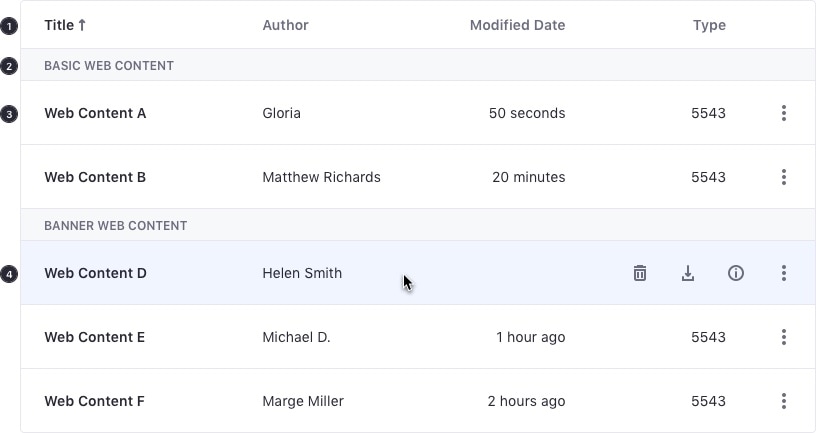Click the number 2 annotation badge

point(9,66)
